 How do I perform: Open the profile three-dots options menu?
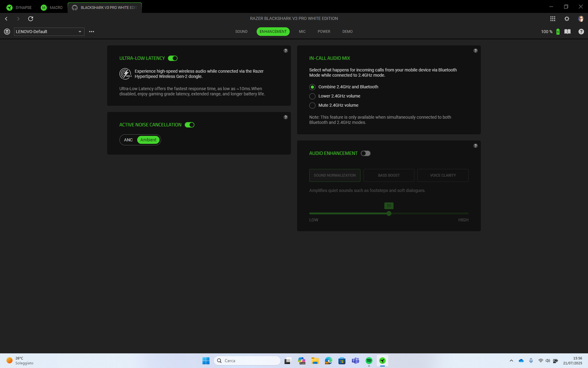coord(92,32)
